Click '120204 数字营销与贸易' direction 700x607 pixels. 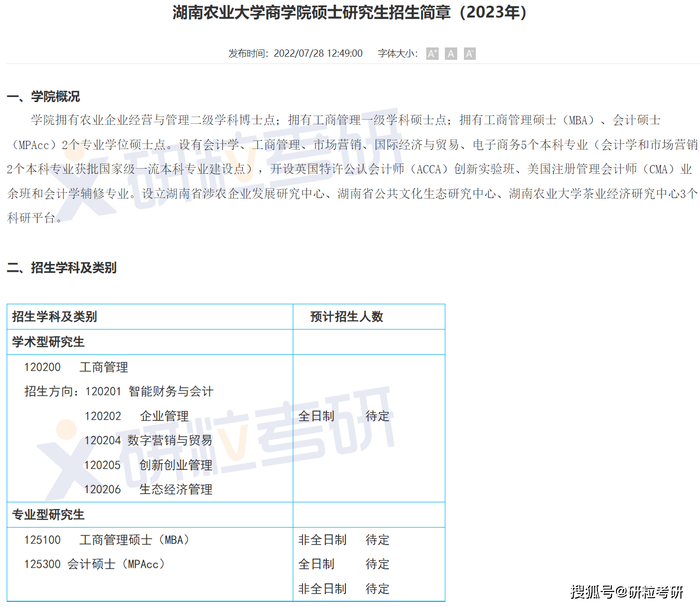pyautogui.click(x=148, y=440)
